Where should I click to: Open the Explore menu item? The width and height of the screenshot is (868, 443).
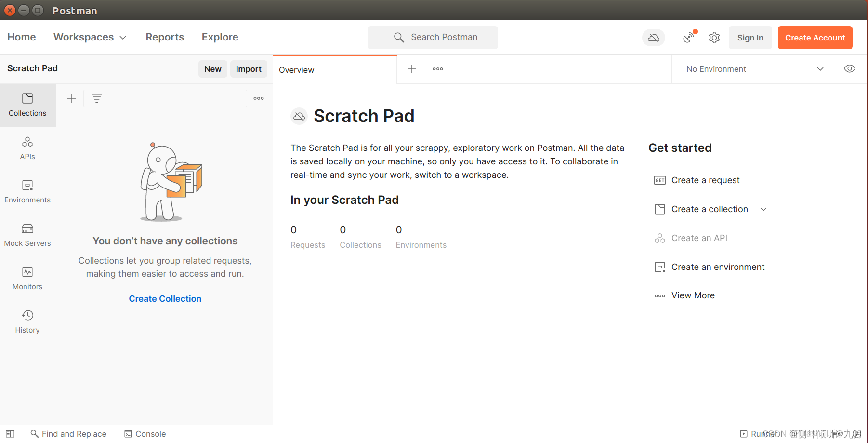(220, 37)
